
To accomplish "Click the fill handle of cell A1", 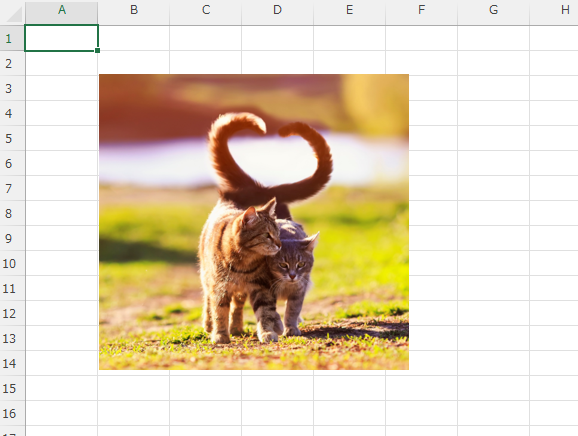I will pos(97,50).
